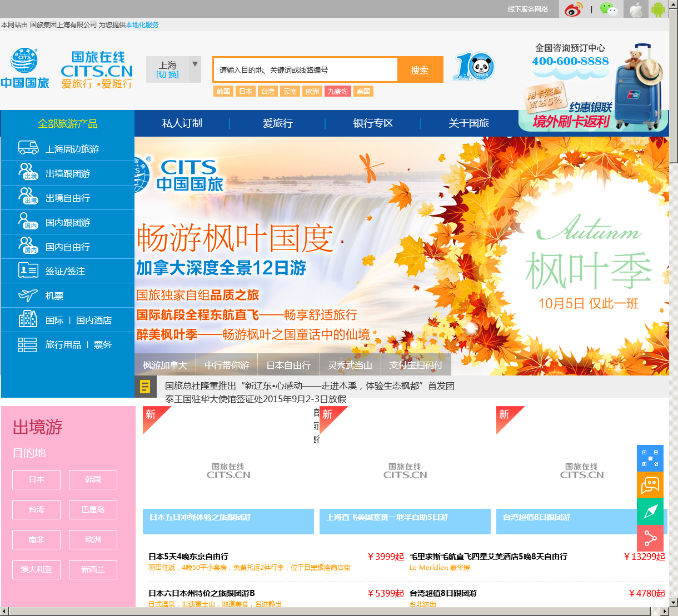Open the 爱旅行 nav item

tap(278, 123)
